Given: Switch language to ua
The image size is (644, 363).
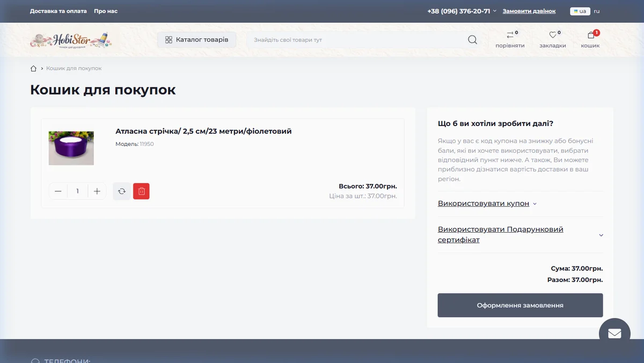Looking at the screenshot, I should (x=580, y=11).
